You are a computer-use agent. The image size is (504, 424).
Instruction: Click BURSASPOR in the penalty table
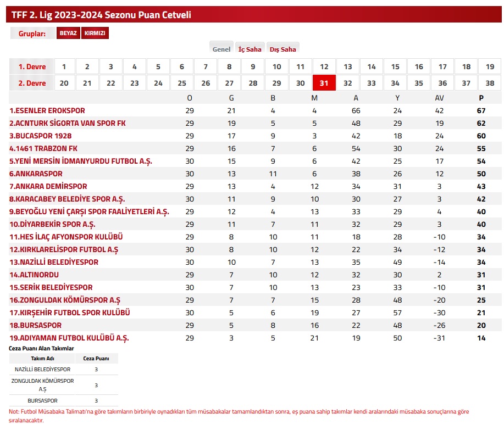[42, 400]
